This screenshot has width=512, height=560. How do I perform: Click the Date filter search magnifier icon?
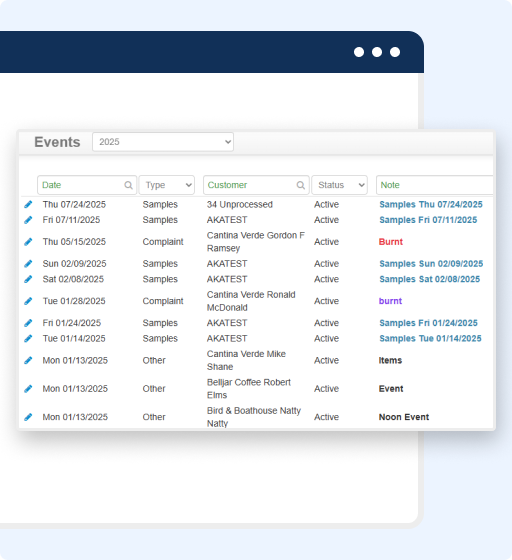point(129,185)
